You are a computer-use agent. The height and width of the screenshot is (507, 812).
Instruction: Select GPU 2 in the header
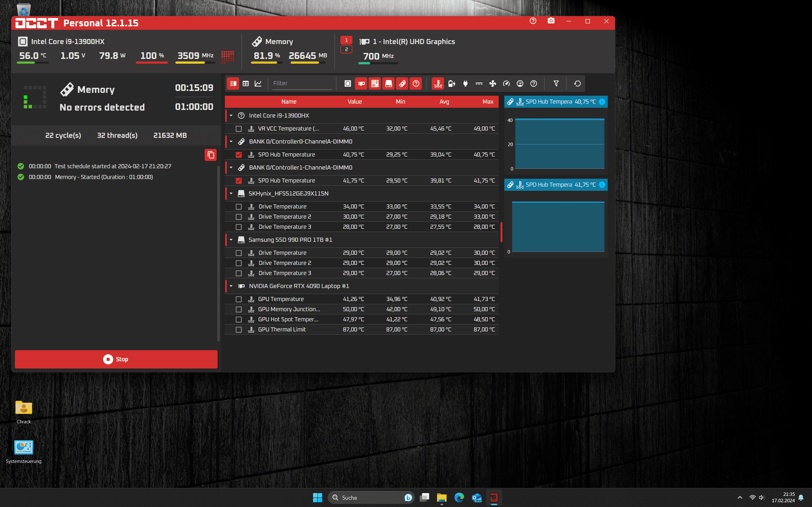(346, 50)
